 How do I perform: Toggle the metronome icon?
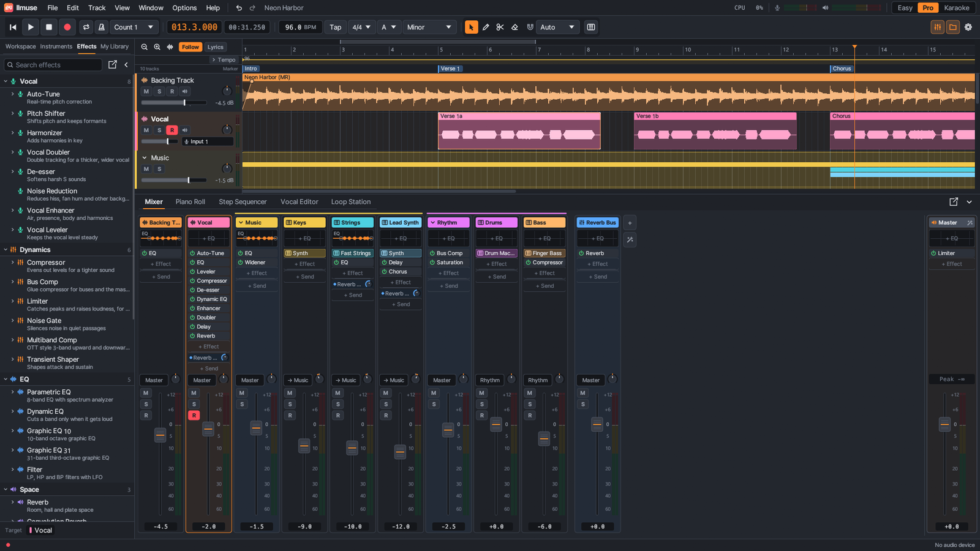102,27
